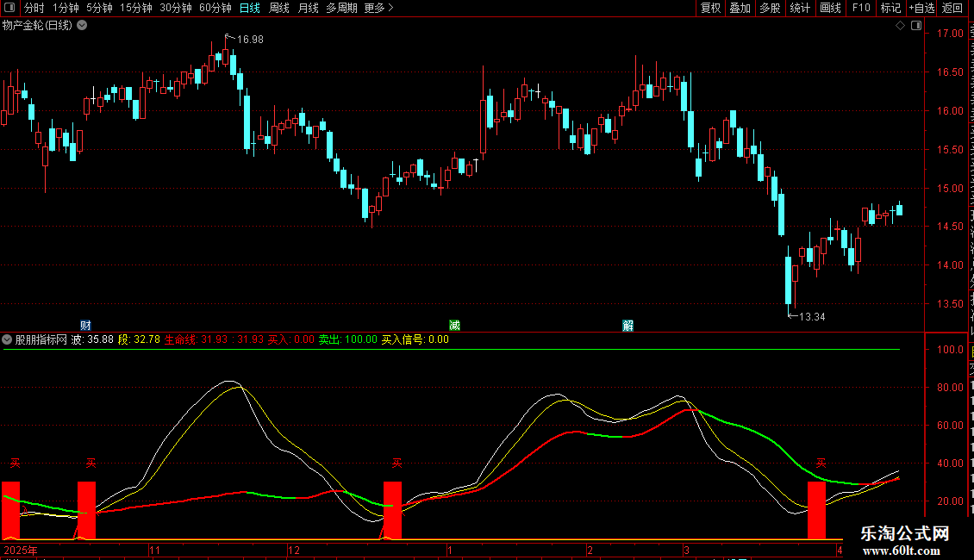Screen dimensions: 974x560
Task: Open indicator menu beside 股朋指标网
Action: 7,339
